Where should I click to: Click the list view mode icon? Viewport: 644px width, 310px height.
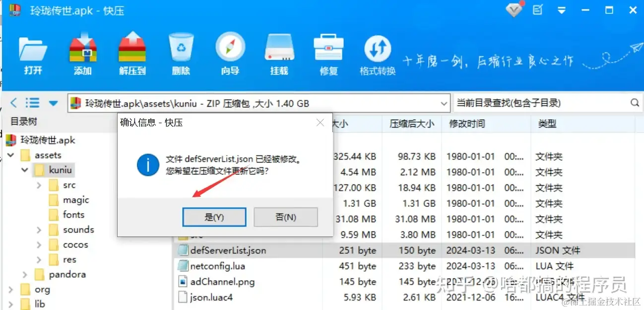click(33, 103)
